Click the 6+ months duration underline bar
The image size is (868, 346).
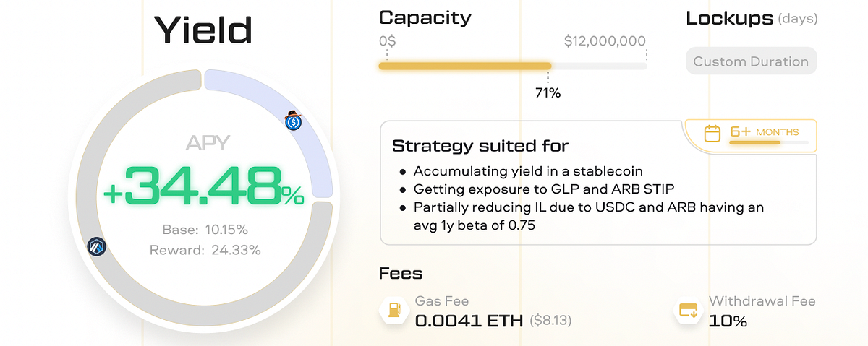coord(768,143)
